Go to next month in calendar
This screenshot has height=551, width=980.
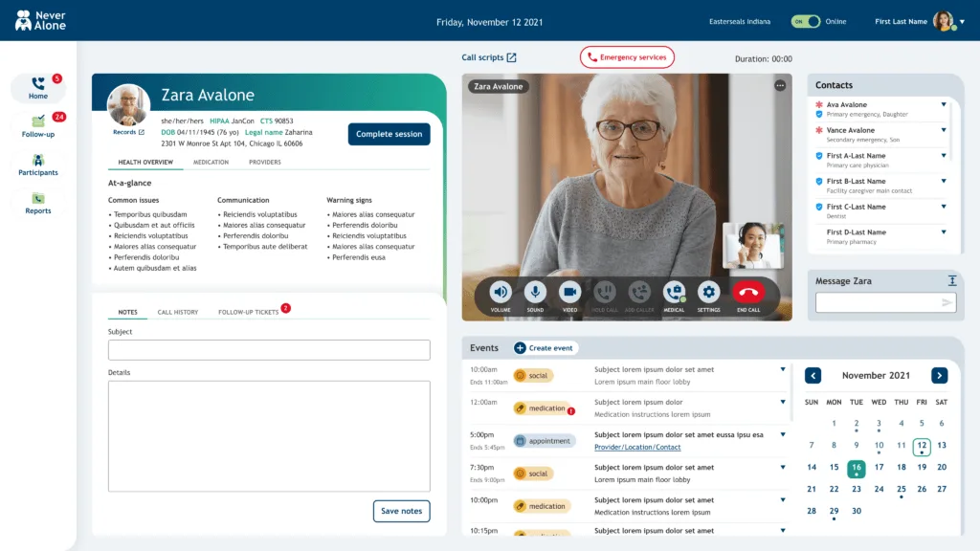point(939,376)
